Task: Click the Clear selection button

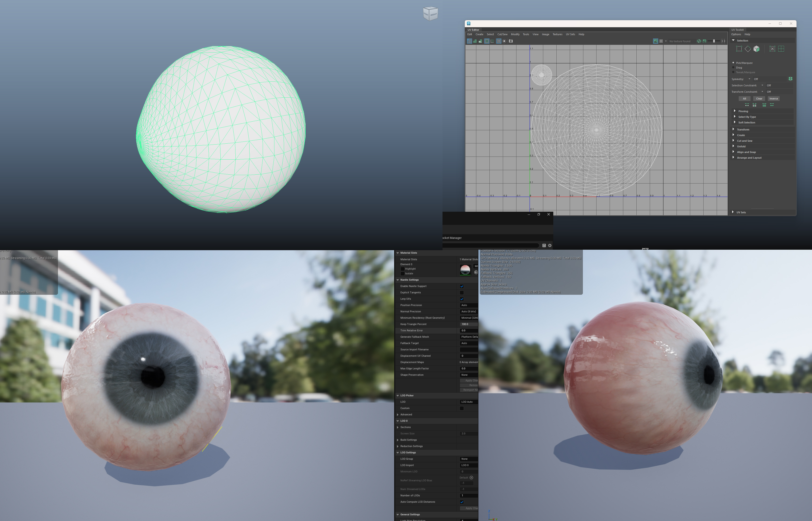Action: (759, 99)
